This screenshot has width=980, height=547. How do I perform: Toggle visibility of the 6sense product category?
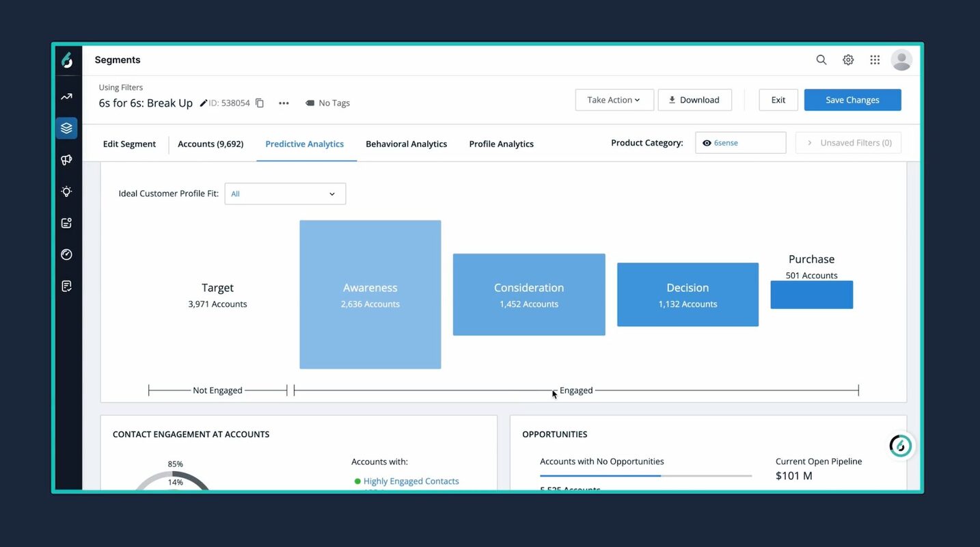(707, 142)
